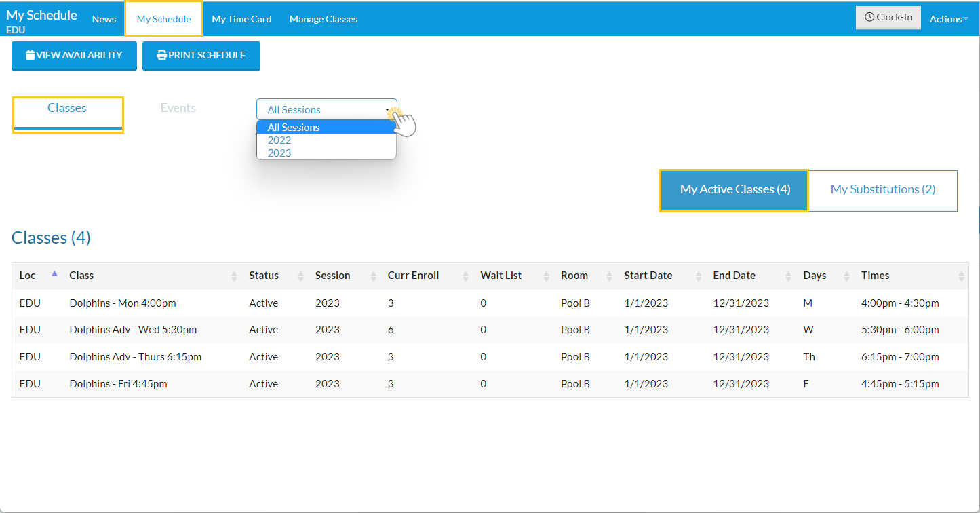Click 'Dolphins - Fri 4:45pm' class
The width and height of the screenshot is (980, 513).
(118, 384)
